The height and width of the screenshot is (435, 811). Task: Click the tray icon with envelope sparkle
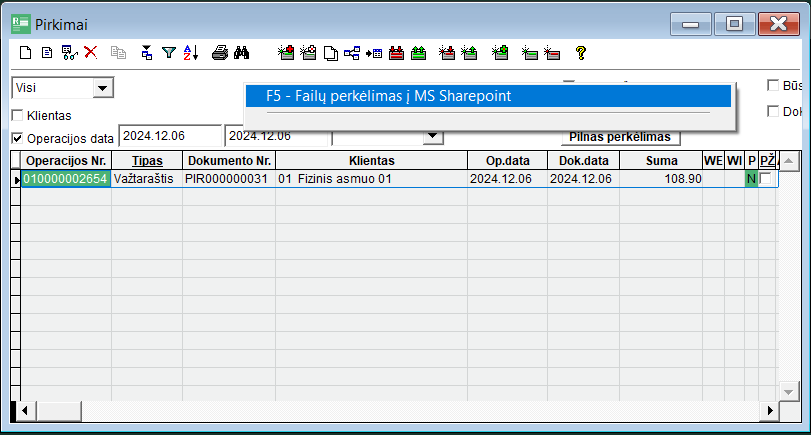(308, 53)
